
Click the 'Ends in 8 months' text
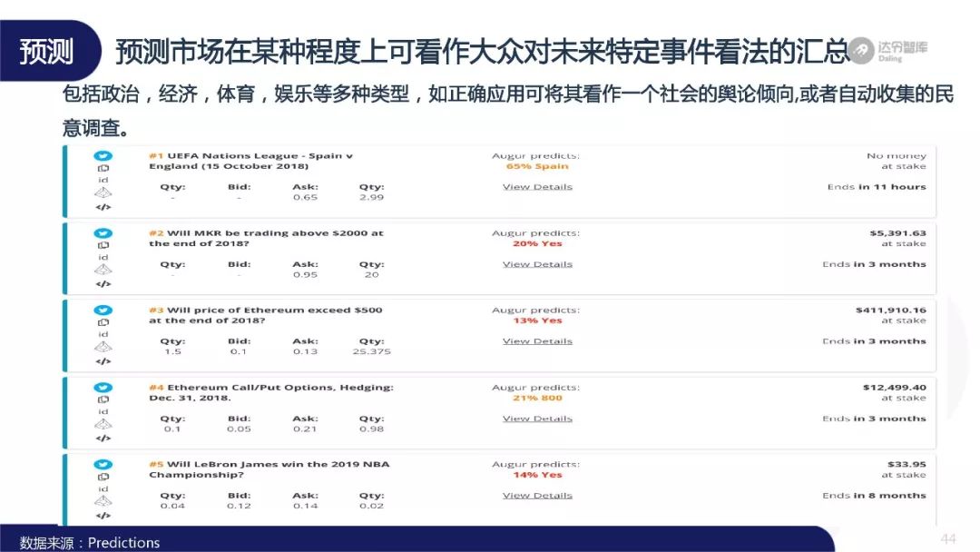click(875, 496)
